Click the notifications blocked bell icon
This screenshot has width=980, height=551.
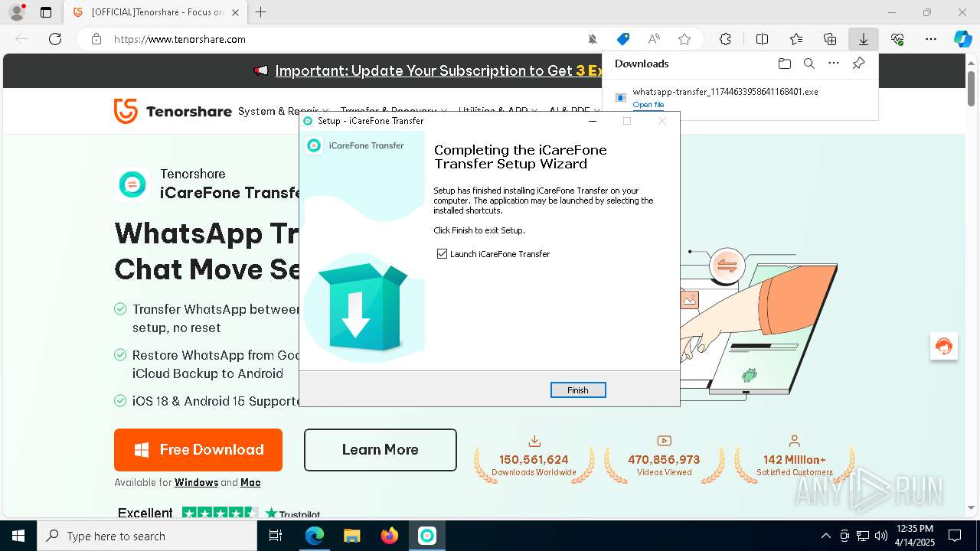tap(592, 39)
